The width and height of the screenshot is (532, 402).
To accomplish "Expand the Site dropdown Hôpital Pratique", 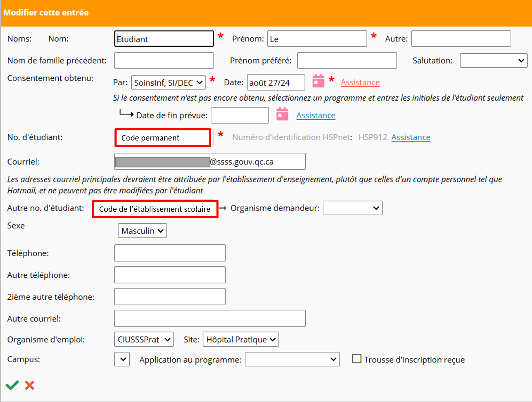I will click(x=241, y=339).
